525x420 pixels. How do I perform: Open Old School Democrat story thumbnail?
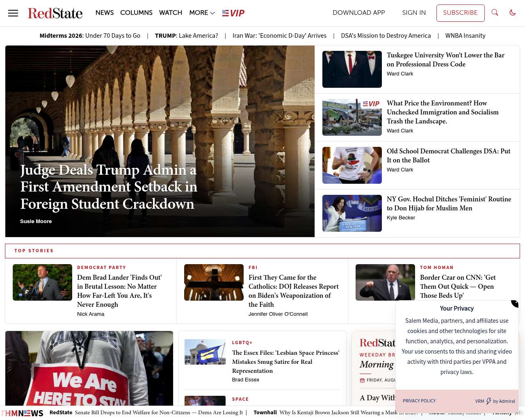point(352,165)
